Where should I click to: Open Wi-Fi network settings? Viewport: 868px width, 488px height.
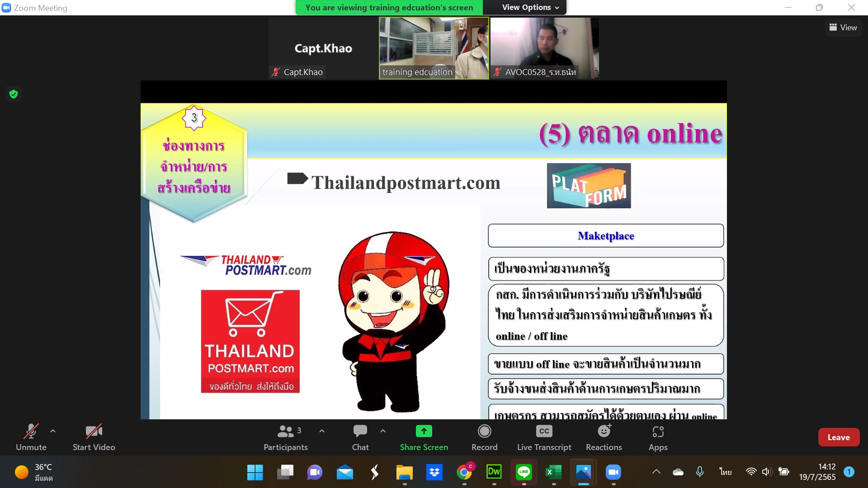tap(751, 472)
